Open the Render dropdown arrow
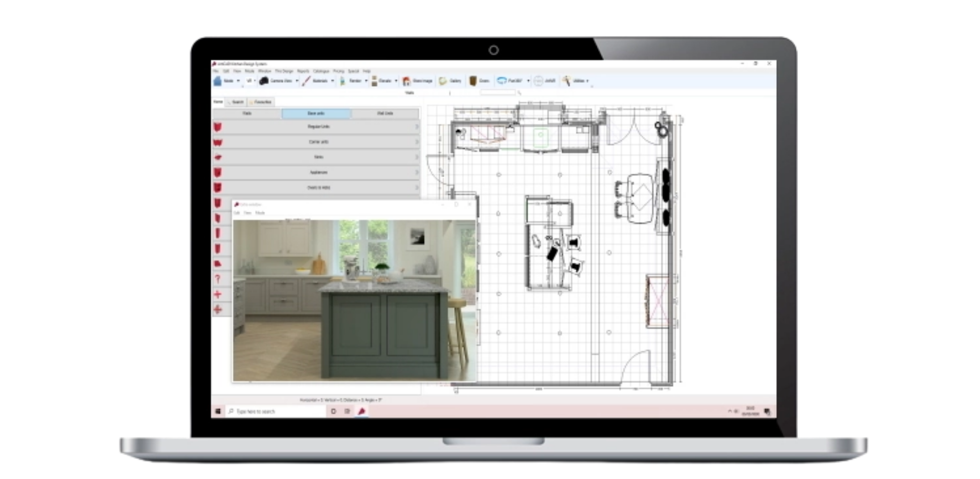This screenshot has height=479, width=980. [x=366, y=81]
